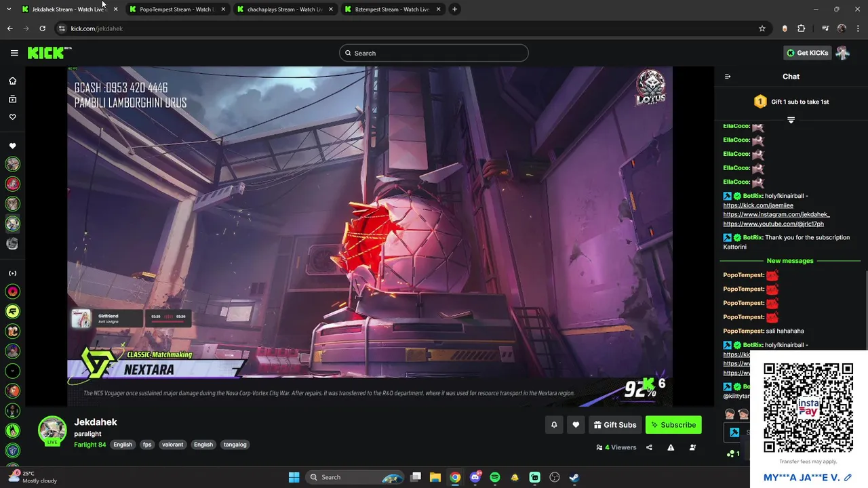The width and height of the screenshot is (868, 488).
Task: Open the Kick hamburger menu
Action: [14, 53]
